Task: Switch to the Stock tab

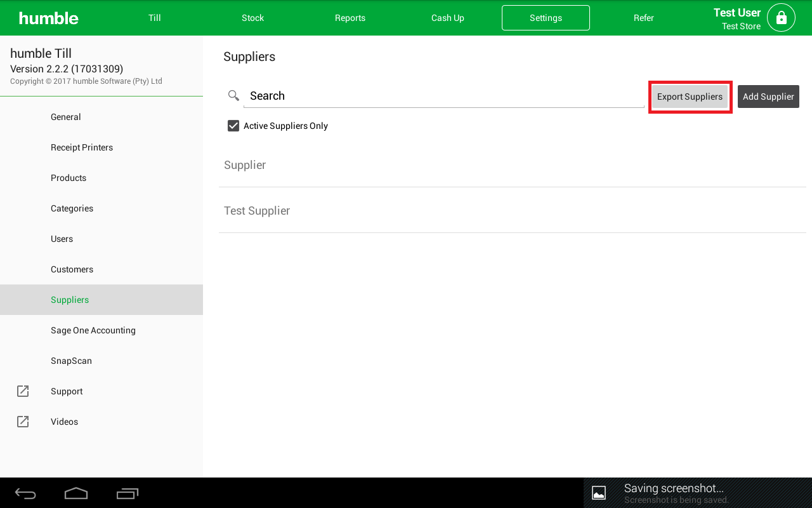Action: 252,18
